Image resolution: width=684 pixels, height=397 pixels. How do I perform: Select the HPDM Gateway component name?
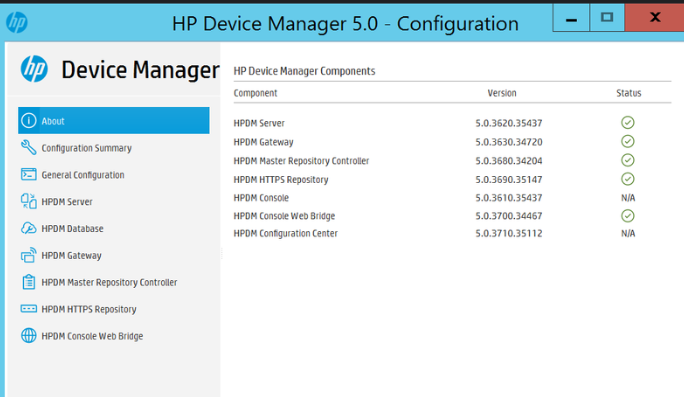pyautogui.click(x=263, y=142)
